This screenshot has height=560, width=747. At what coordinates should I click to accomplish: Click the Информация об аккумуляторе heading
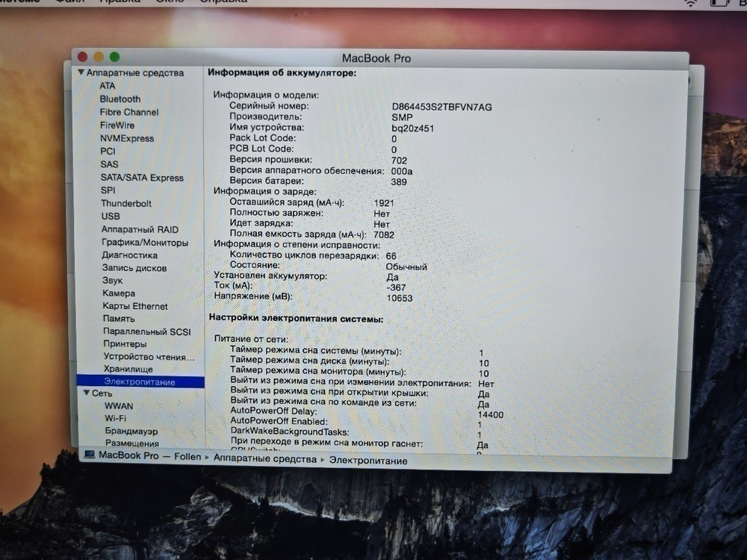click(x=282, y=73)
